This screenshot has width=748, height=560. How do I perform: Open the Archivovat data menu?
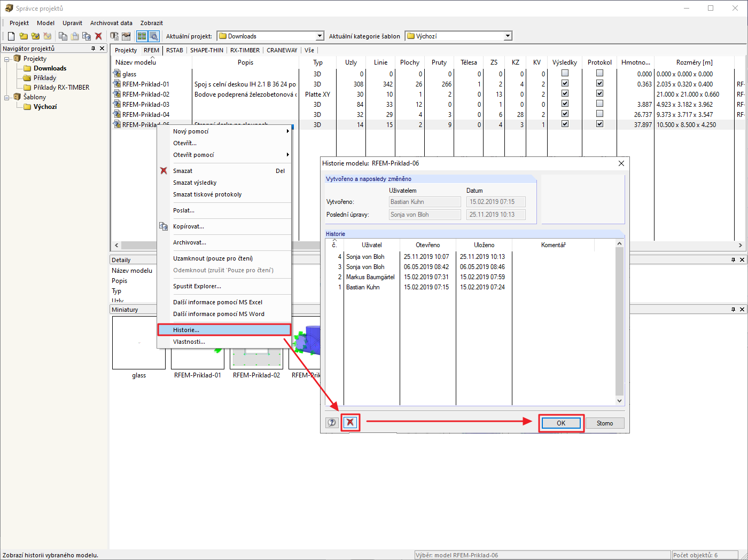point(111,23)
